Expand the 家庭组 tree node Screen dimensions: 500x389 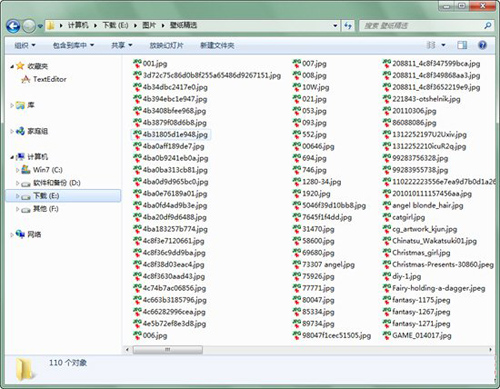coord(12,131)
